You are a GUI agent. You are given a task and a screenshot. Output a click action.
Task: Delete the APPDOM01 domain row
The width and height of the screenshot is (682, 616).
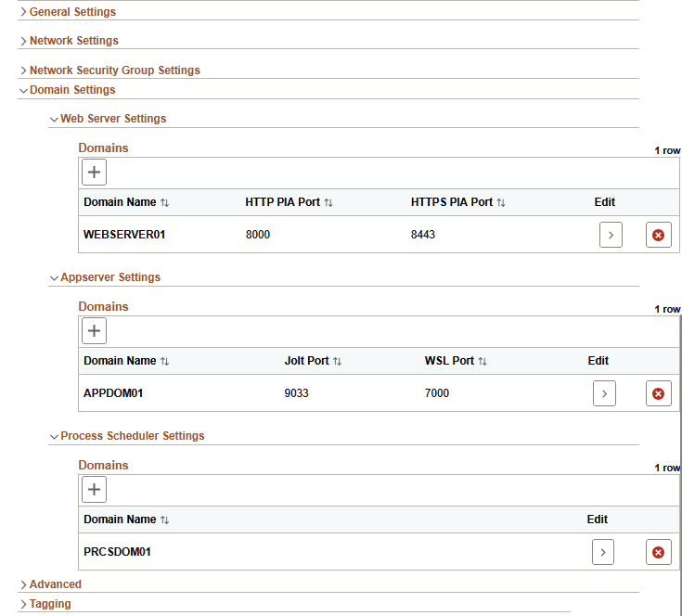tap(659, 393)
